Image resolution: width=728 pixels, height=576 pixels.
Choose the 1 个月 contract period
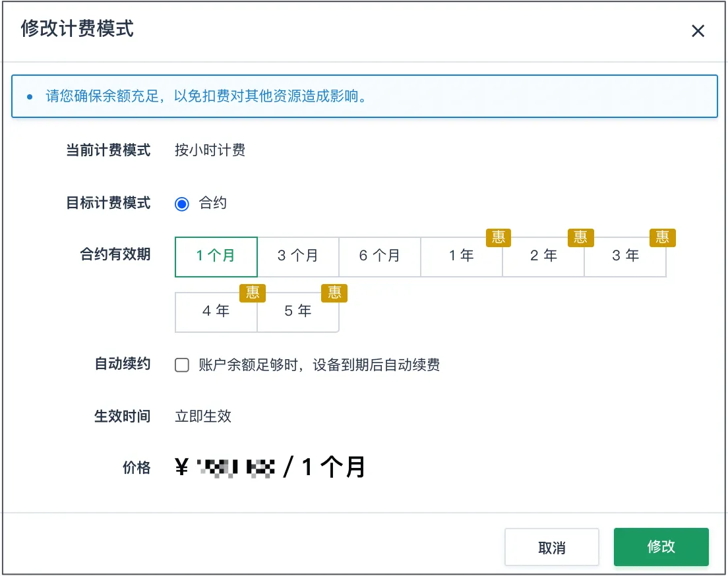[216, 256]
